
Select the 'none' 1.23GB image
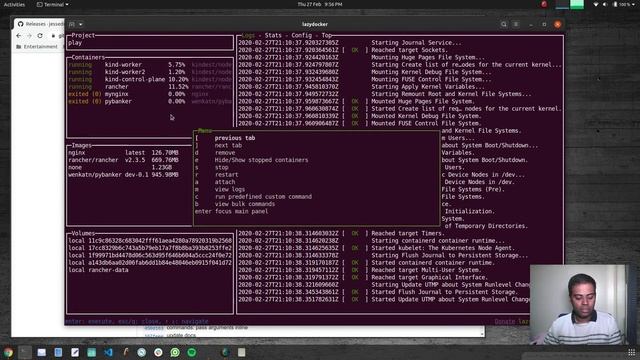pos(123,167)
